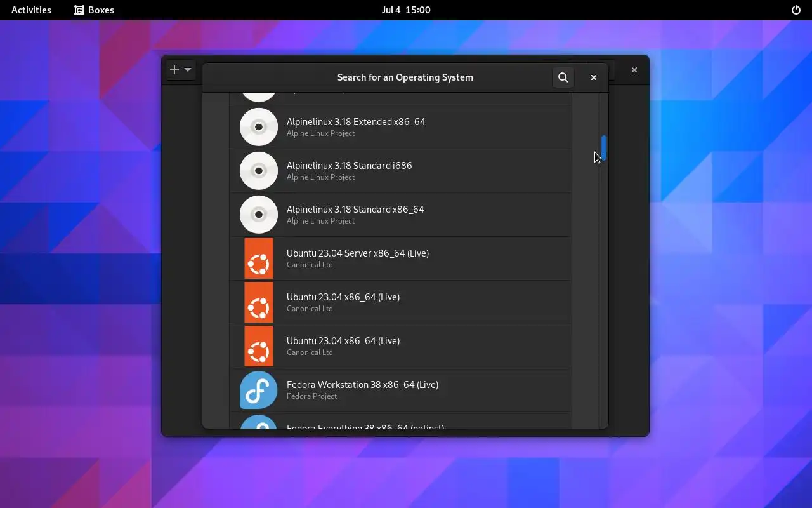Click the Ubuntu logo for Ubuntu 23.04 Server
The height and width of the screenshot is (508, 812).
(x=259, y=258)
